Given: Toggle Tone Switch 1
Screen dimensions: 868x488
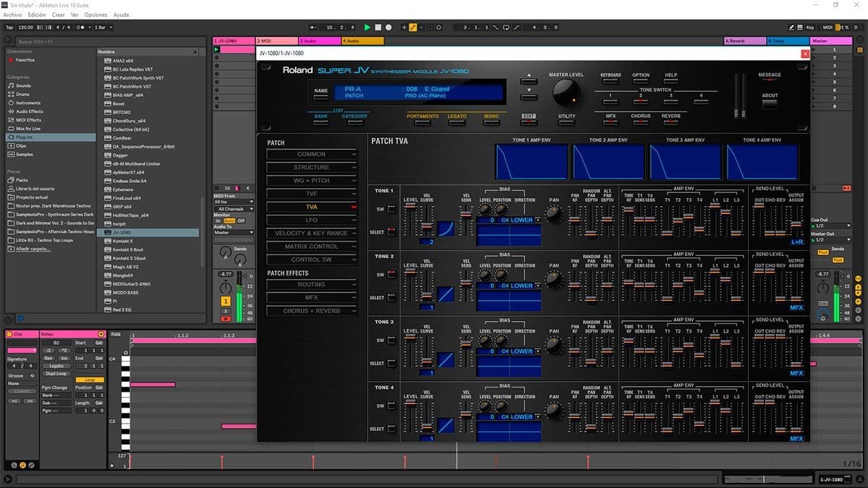Looking at the screenshot, I should [x=610, y=102].
